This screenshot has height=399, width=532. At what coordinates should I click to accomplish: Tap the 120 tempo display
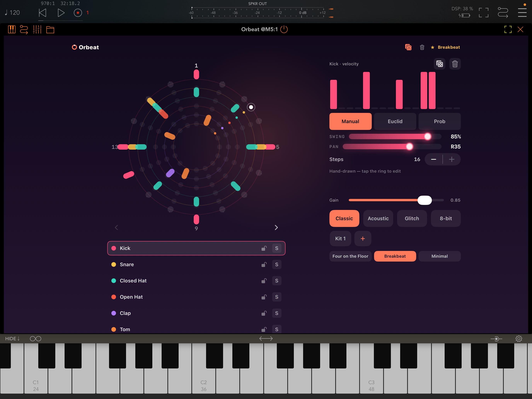[x=13, y=13]
